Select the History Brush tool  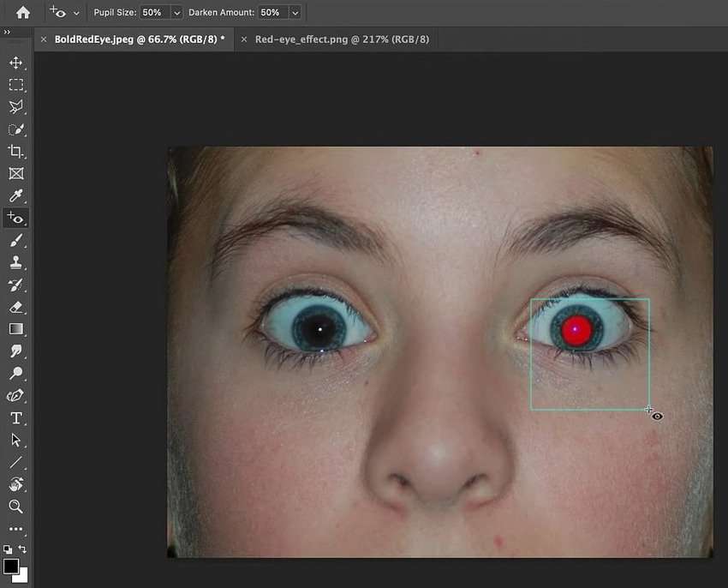pos(16,285)
